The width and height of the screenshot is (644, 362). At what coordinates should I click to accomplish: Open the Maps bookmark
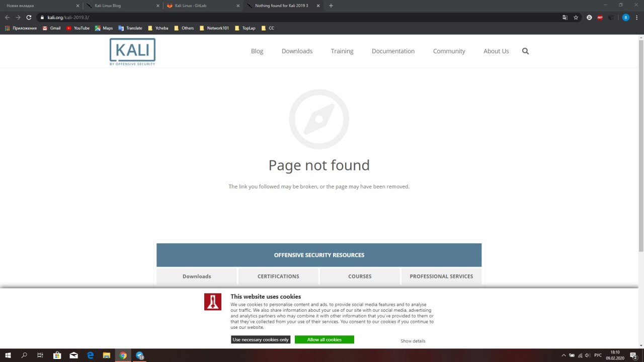(x=104, y=28)
